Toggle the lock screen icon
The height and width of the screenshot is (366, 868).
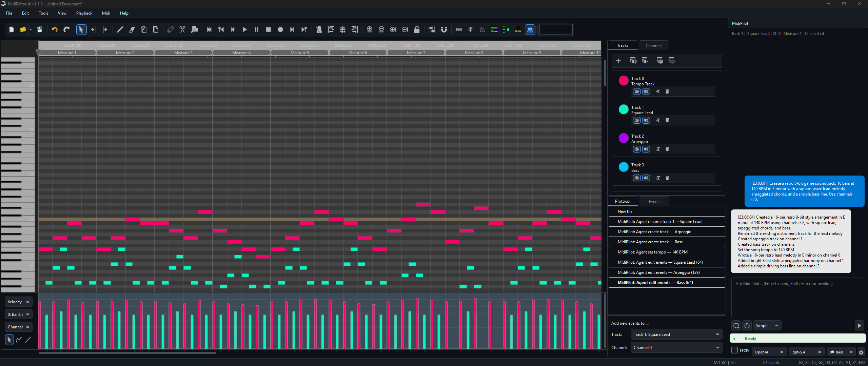tap(417, 30)
